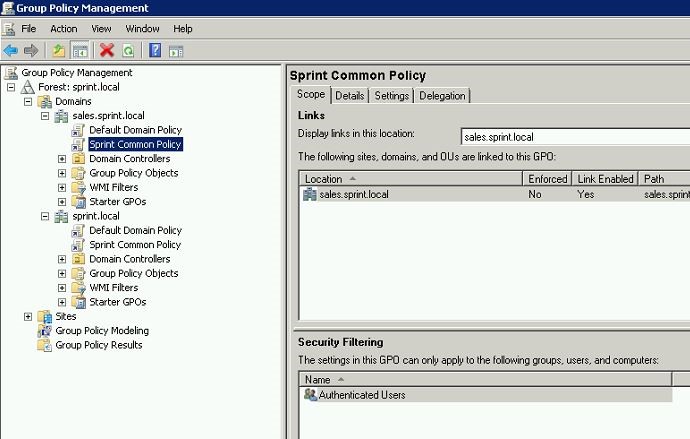This screenshot has height=439, width=690.
Task: Click the Starter GPOs icon under sales.sprint.local
Action: (x=79, y=202)
